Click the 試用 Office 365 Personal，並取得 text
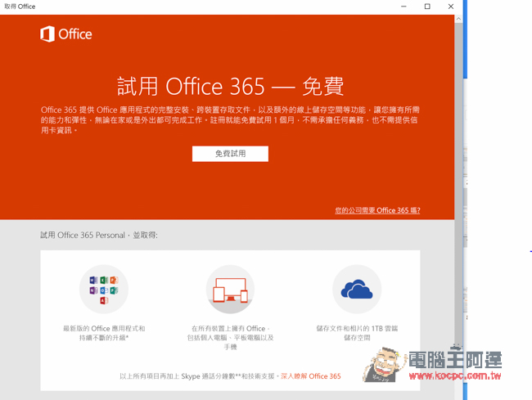Image resolution: width=532 pixels, height=400 pixels. point(99,236)
